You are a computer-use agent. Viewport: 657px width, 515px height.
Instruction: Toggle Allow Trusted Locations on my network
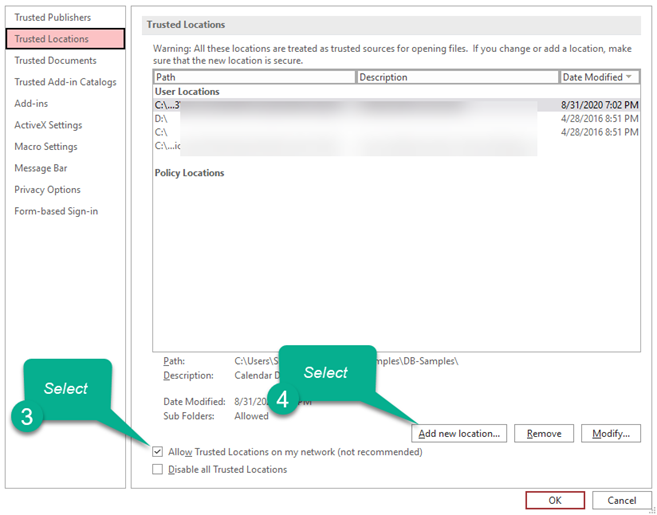point(159,452)
